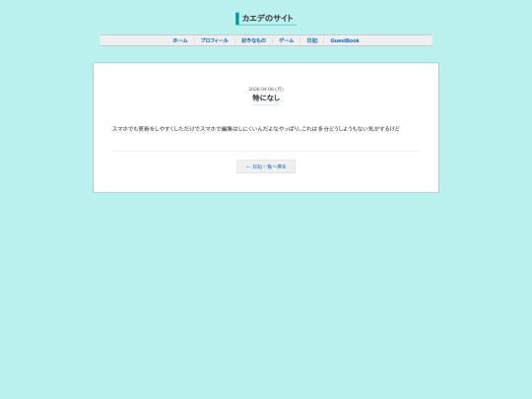The height and width of the screenshot is (399, 532).
Task: Click the diary title 特になし
Action: pyautogui.click(x=266, y=99)
